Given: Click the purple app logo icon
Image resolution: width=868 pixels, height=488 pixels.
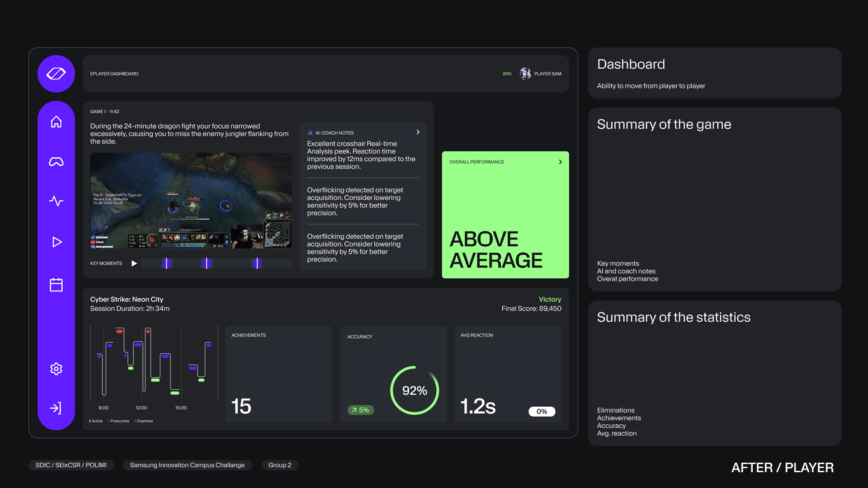Looking at the screenshot, I should (x=56, y=74).
